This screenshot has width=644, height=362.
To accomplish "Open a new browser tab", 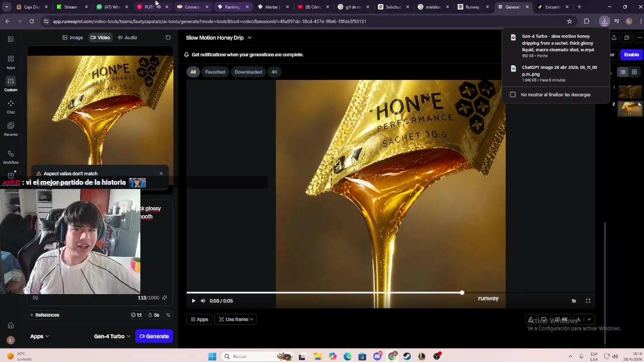I will click(x=579, y=7).
